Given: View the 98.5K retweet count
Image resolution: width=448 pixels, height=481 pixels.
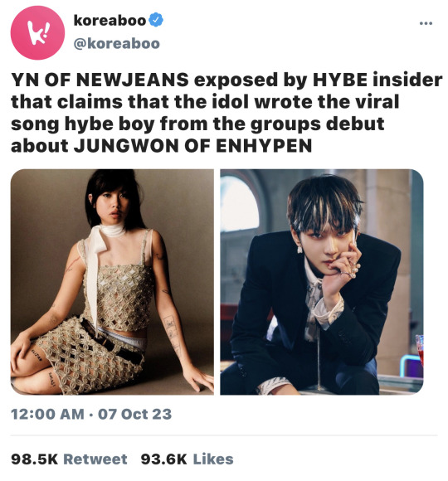Looking at the screenshot, I should 34,459.
